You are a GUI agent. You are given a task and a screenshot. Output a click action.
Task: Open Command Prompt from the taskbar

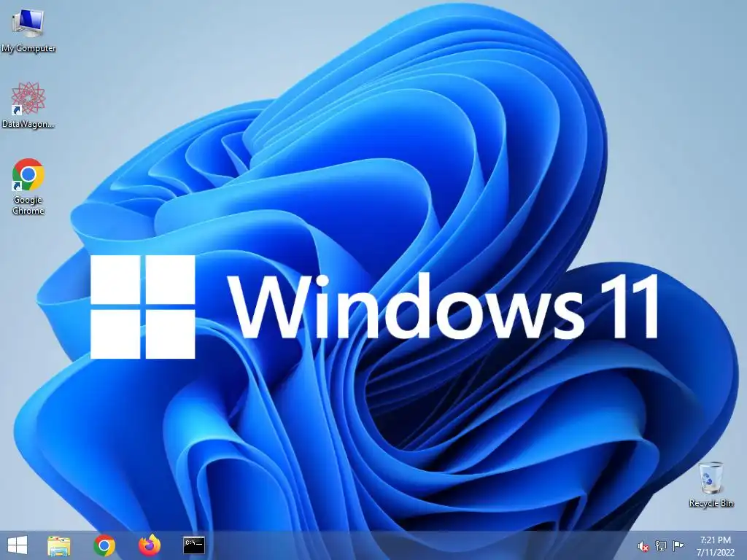(194, 545)
